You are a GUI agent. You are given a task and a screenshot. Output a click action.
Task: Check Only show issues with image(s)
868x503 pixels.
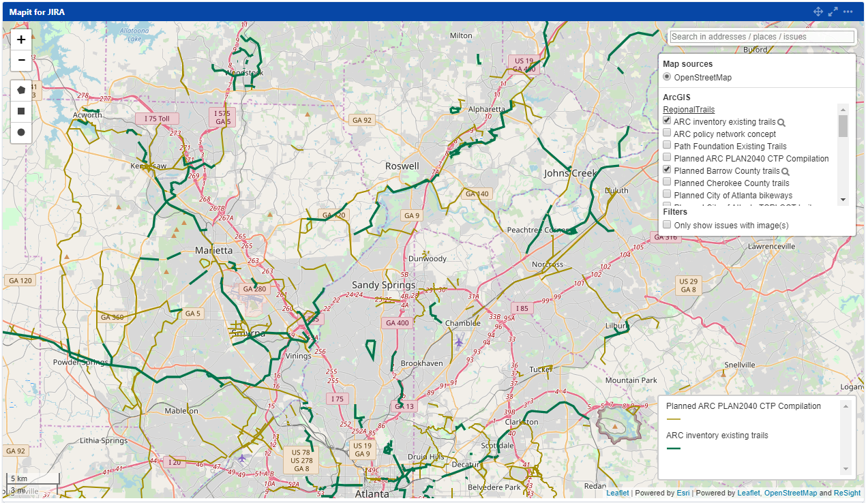(x=666, y=224)
